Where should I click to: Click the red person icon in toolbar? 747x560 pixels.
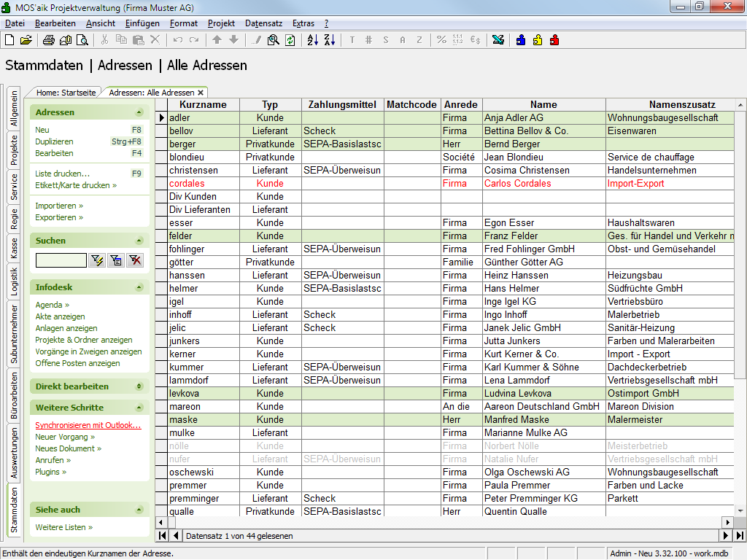554,41
